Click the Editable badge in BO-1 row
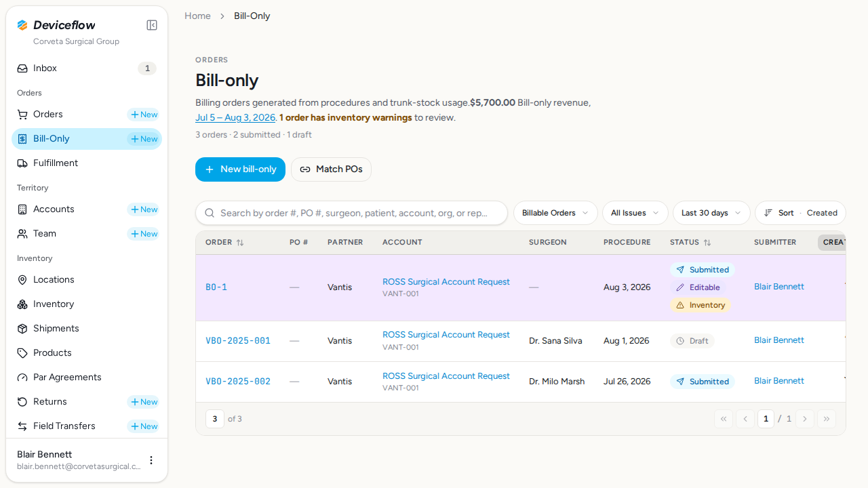The height and width of the screenshot is (488, 868). coord(698,287)
